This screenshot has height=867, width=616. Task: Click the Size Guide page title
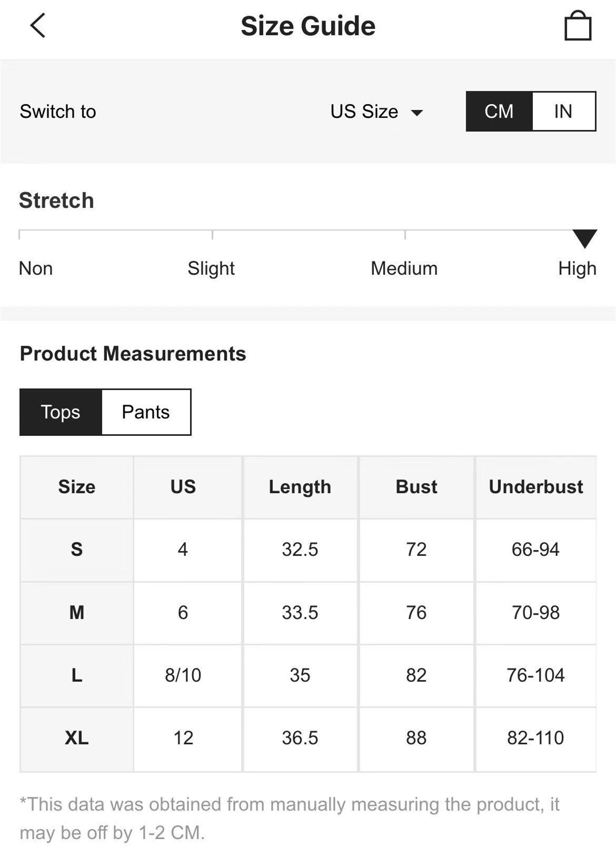[x=308, y=26]
